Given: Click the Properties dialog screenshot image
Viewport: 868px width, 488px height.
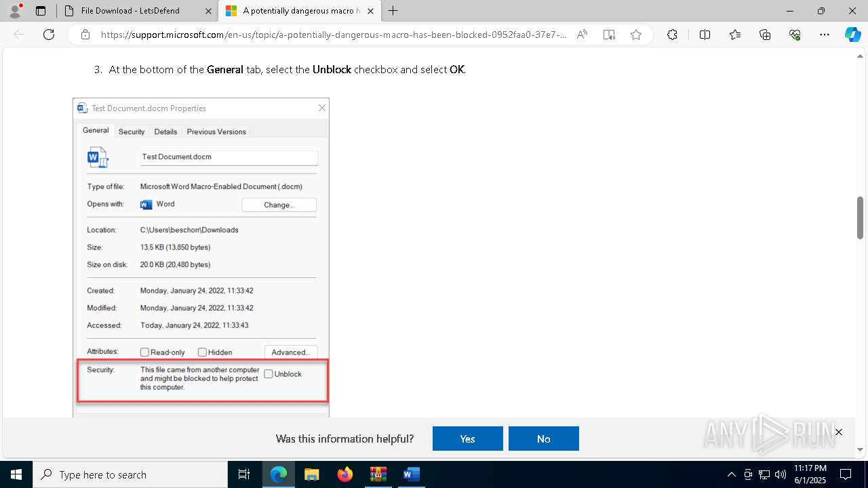Looking at the screenshot, I should (x=201, y=258).
